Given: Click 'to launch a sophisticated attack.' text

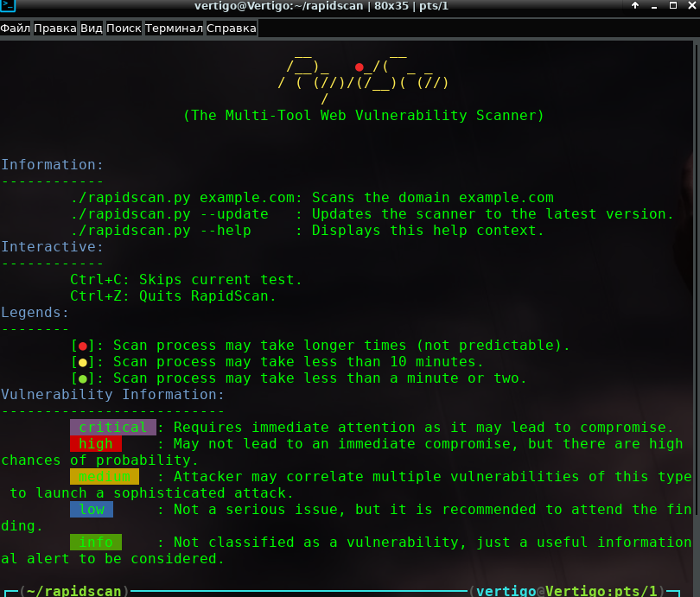Looking at the screenshot, I should pos(151,493).
